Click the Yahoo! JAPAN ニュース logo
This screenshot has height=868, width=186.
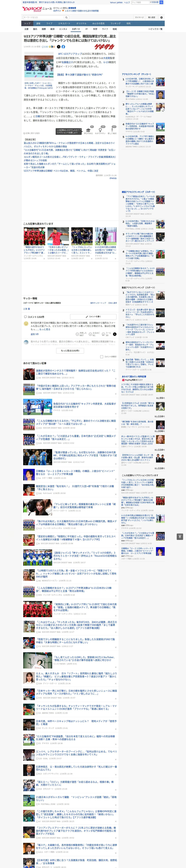click(37, 9)
